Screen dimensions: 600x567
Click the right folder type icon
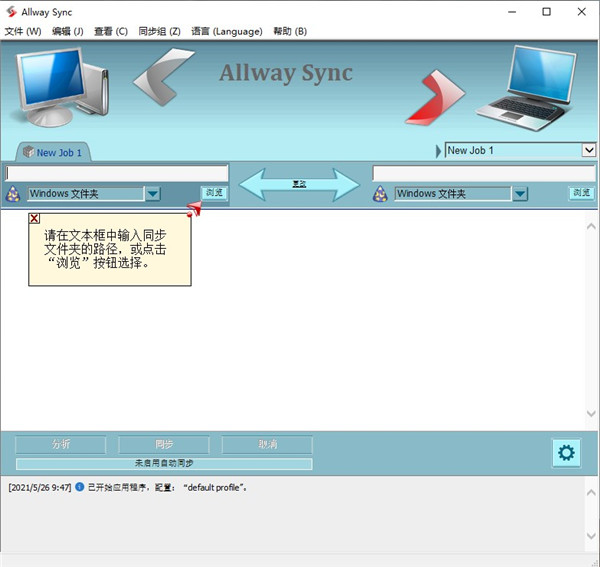[381, 194]
